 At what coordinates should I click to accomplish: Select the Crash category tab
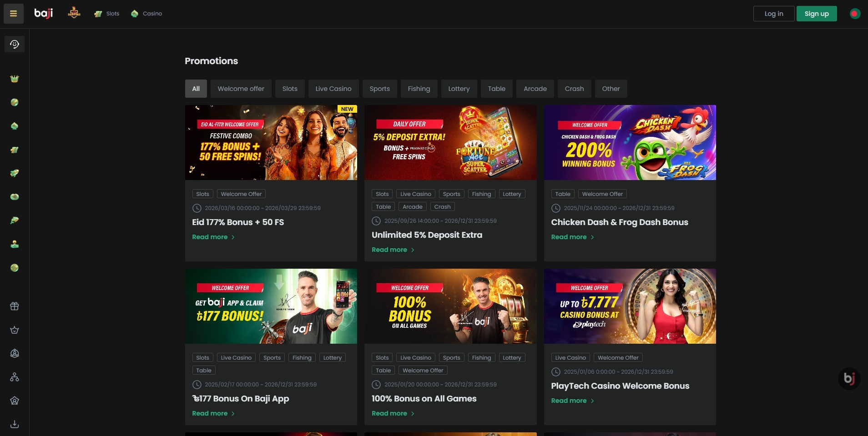(574, 89)
